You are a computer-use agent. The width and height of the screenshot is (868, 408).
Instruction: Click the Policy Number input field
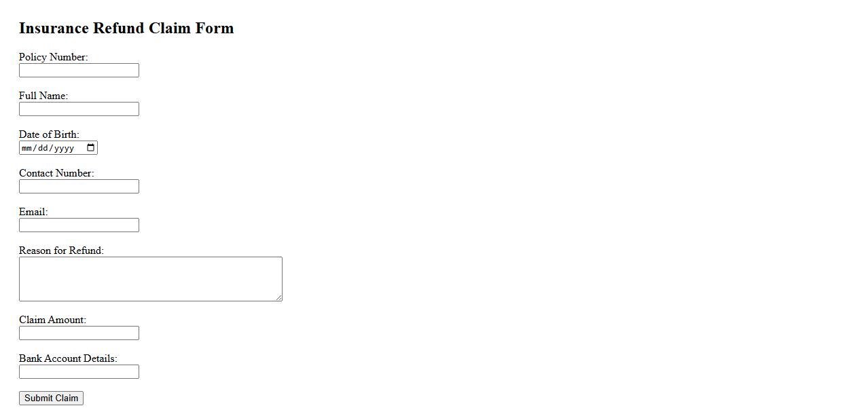tap(79, 71)
